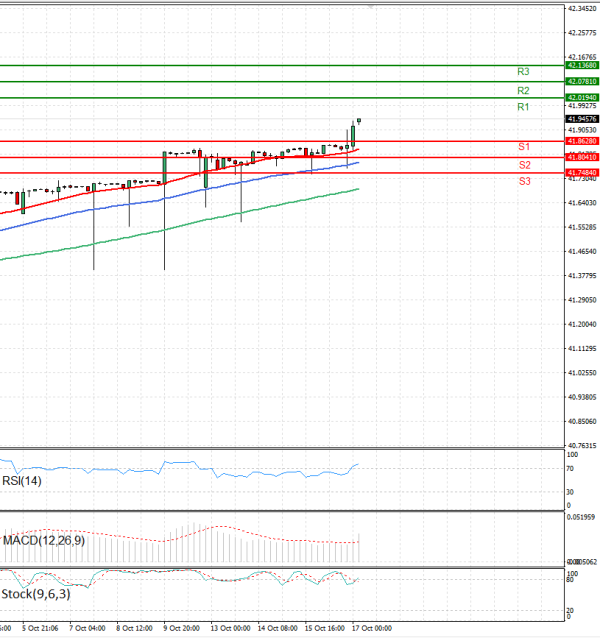600x638 pixels.
Task: Click the S3 support label
Action: 524,181
